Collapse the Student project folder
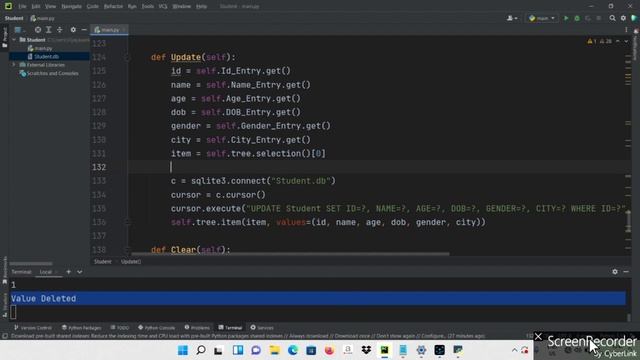The width and height of the screenshot is (640, 360). pos(14,40)
